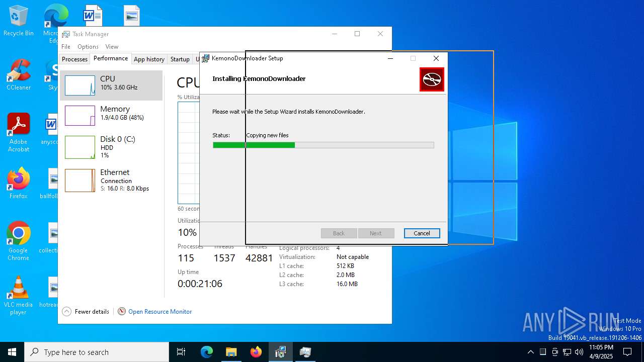
Task: Close the KemonoDownloader Setup window
Action: pos(436,58)
